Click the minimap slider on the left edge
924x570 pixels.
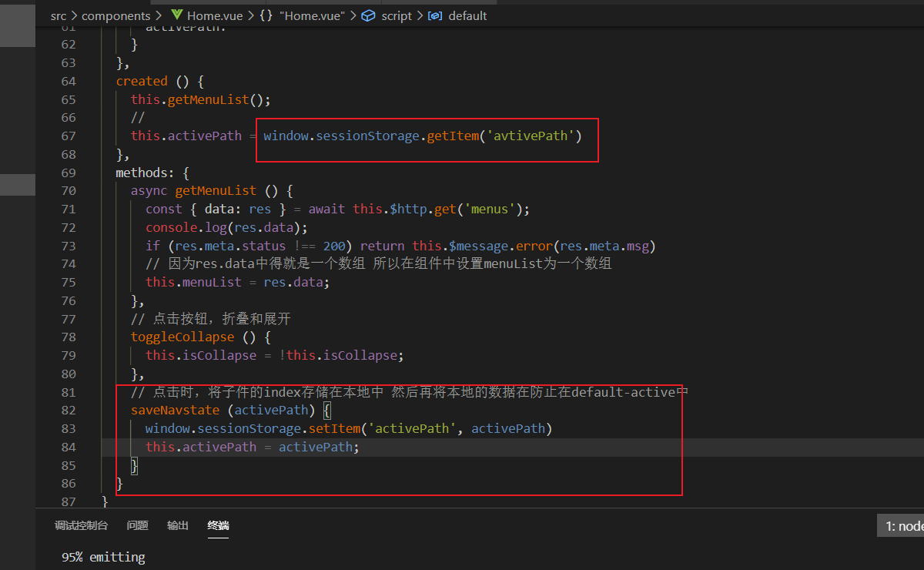18,25
